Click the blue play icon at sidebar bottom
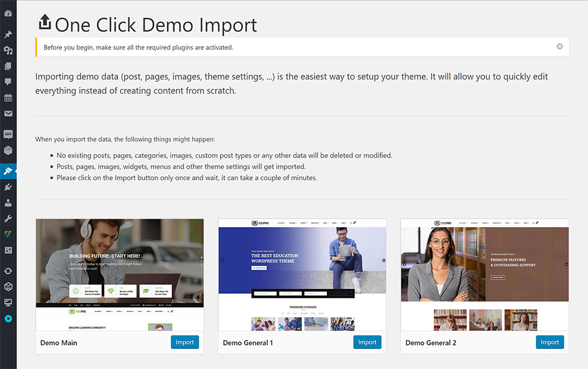The width and height of the screenshot is (588, 369). point(8,318)
